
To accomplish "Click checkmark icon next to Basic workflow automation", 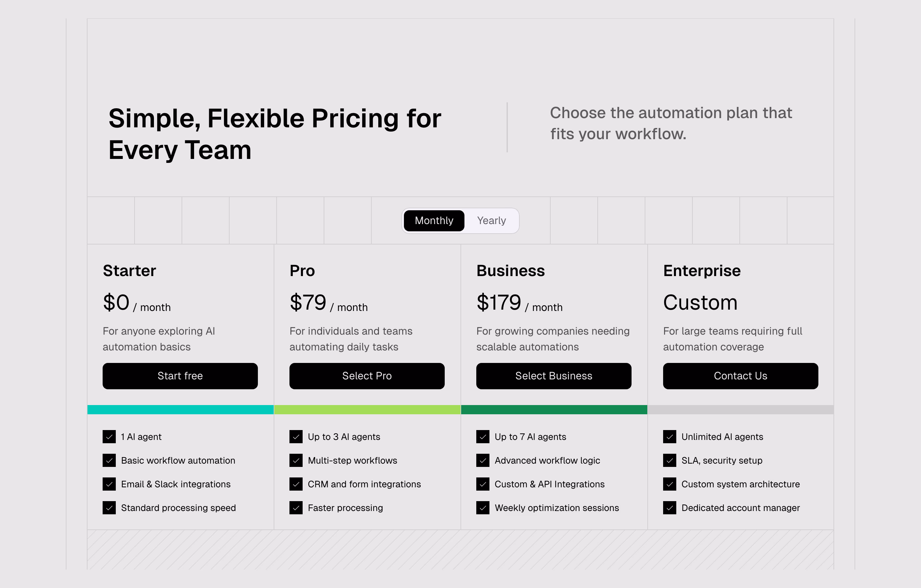I will point(109,461).
